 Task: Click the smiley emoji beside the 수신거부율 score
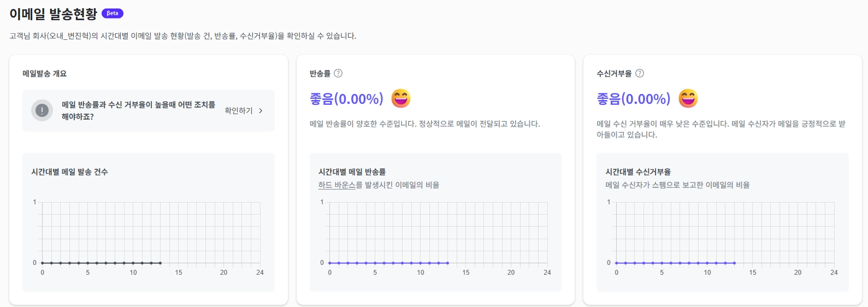688,98
